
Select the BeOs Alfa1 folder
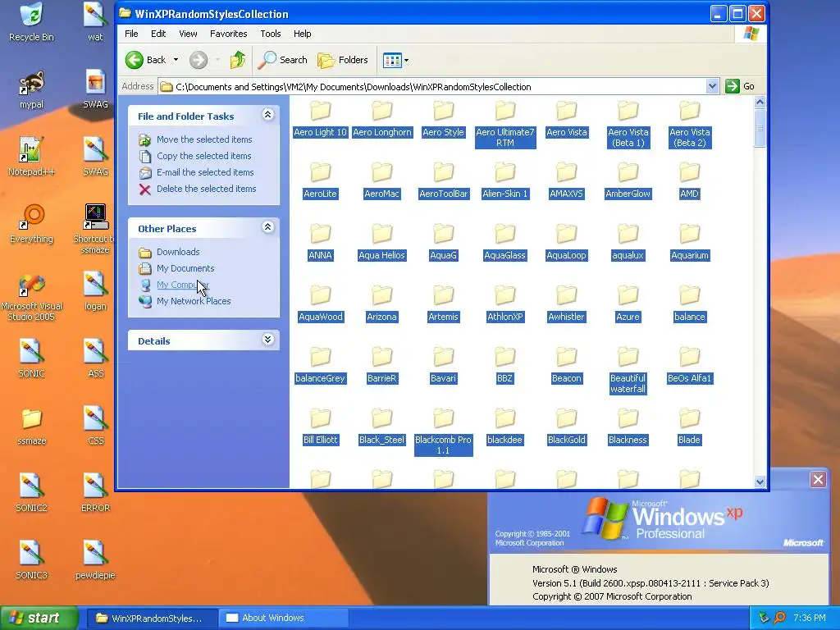pos(689,365)
